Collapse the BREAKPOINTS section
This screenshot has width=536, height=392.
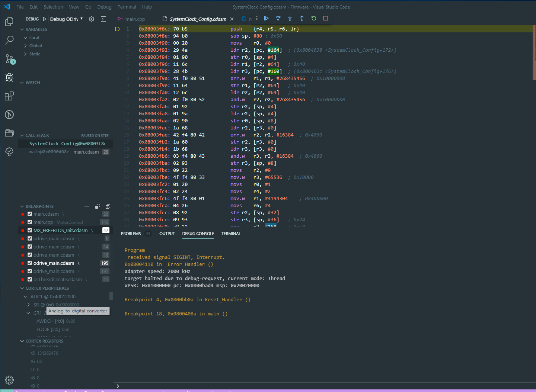(x=36, y=206)
